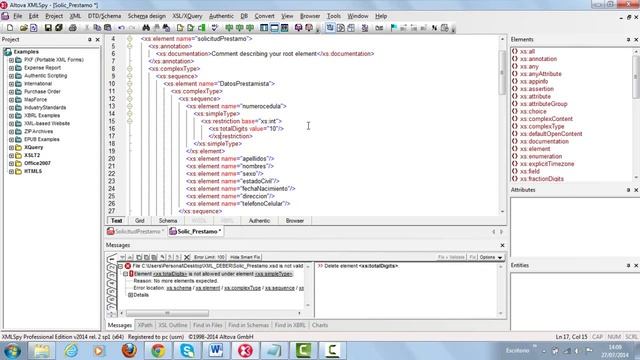Switch to the Browser view tab
Viewport: 640px width, 360px height.
pos(295,220)
